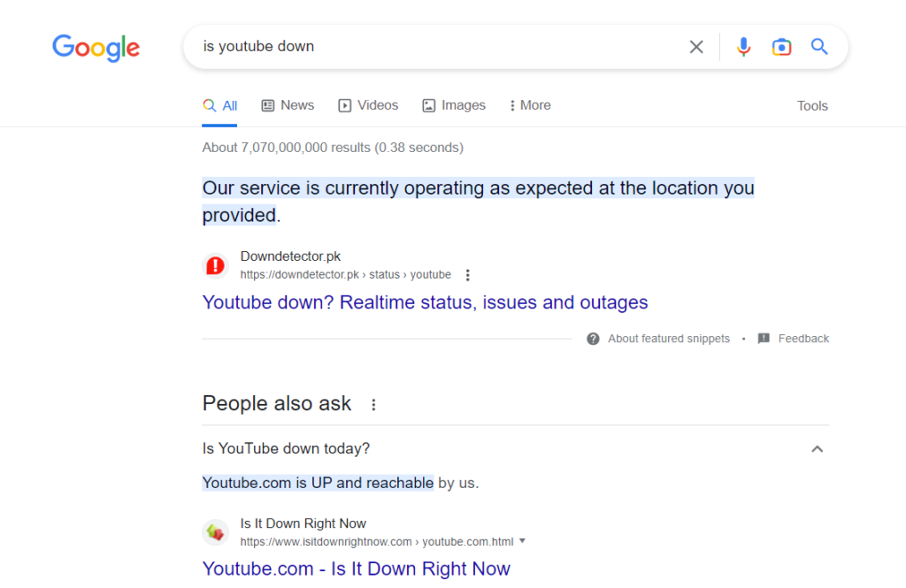Viewport: 906px width, 588px height.
Task: Click the About featured snippets help icon
Action: 593,339
